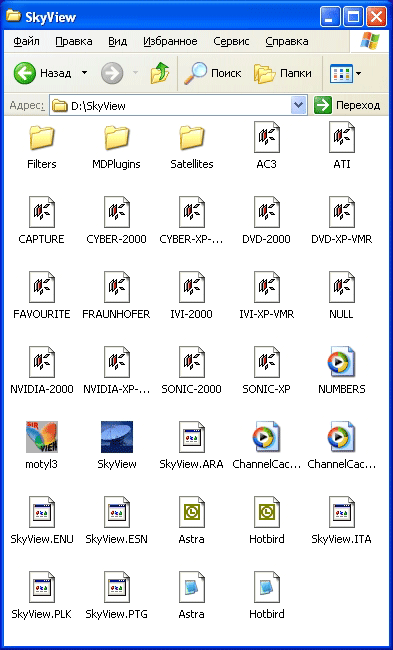Select the SkyView.ARA file icon
This screenshot has width=393, height=650.
click(192, 437)
